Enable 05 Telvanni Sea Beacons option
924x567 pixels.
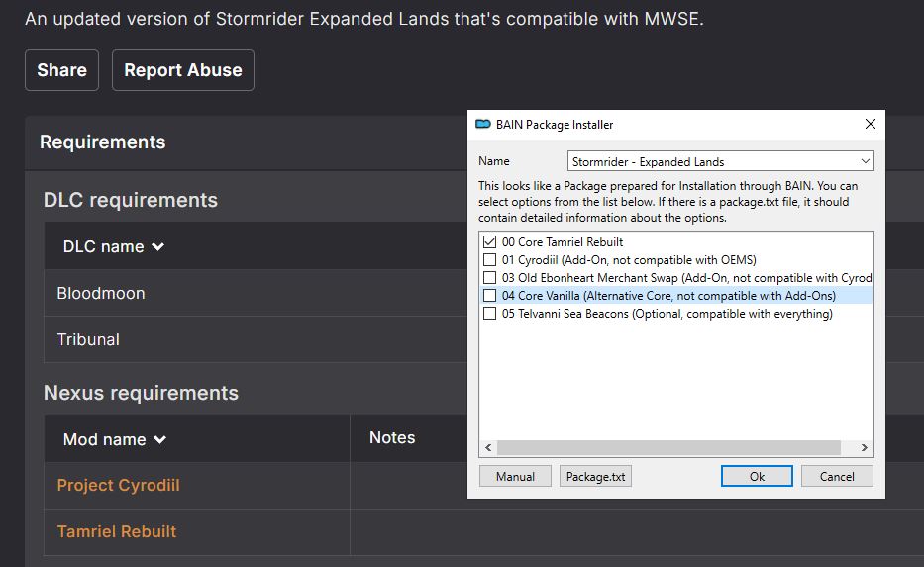489,314
